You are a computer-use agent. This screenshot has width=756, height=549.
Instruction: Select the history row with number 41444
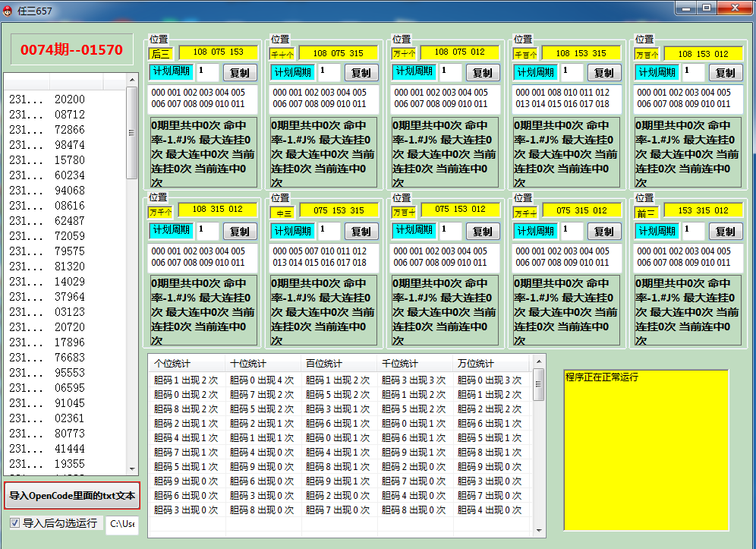65,449
